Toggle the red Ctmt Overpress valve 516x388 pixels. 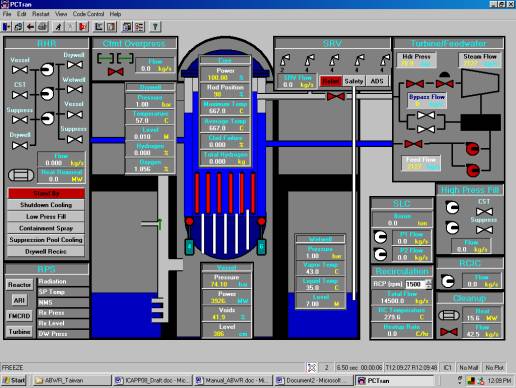coord(116,71)
